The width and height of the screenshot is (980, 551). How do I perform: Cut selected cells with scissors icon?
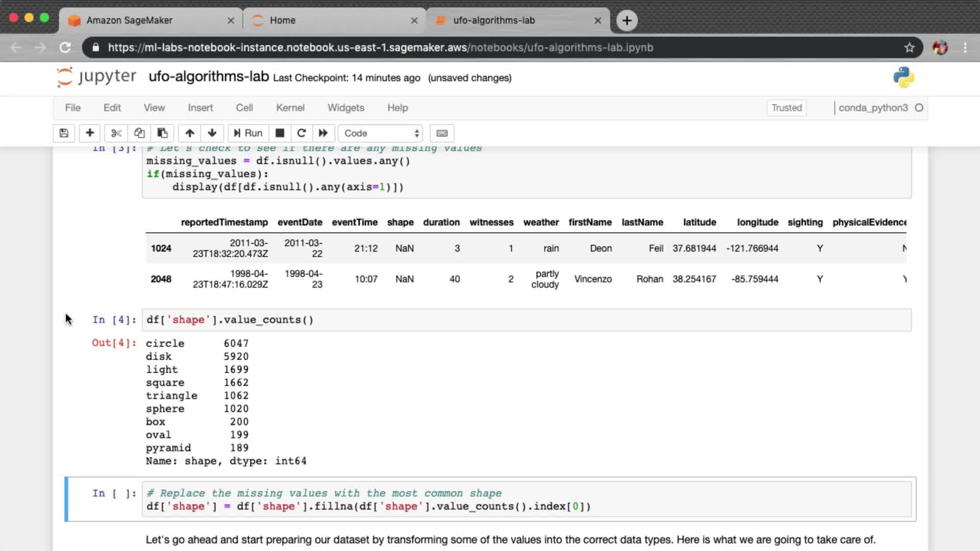point(116,133)
